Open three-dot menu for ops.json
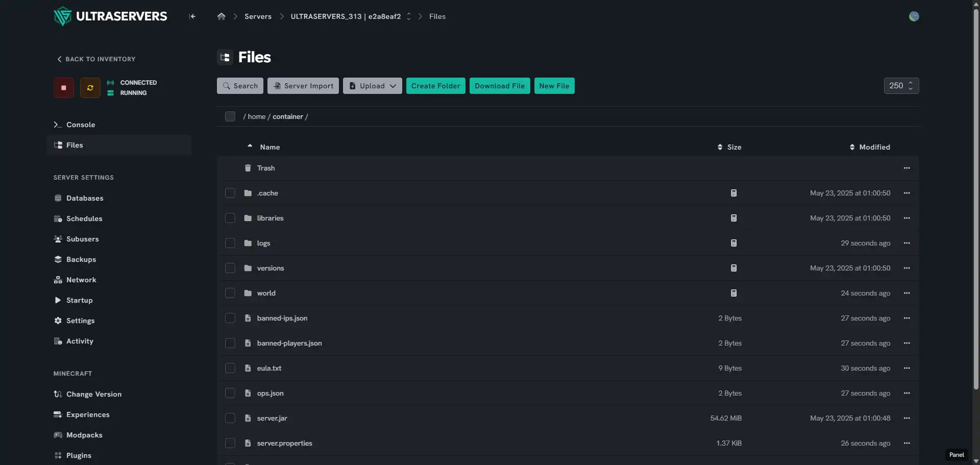980x465 pixels. point(906,393)
